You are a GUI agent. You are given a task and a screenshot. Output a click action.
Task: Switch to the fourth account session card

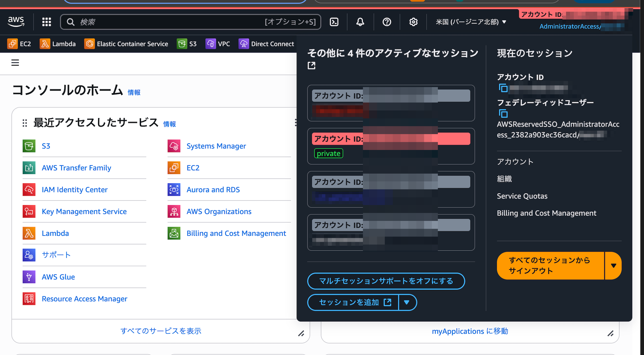391,232
